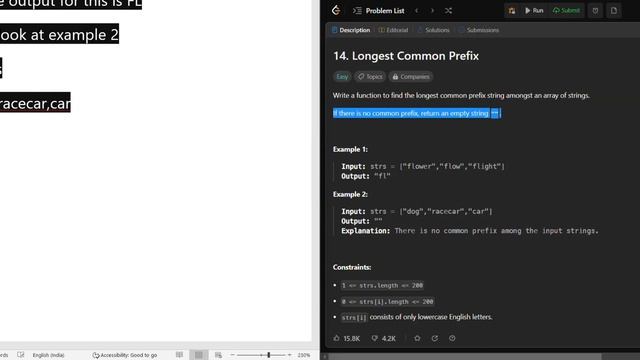Open the Problem List panel
This screenshot has height=360, width=640.
point(378,11)
